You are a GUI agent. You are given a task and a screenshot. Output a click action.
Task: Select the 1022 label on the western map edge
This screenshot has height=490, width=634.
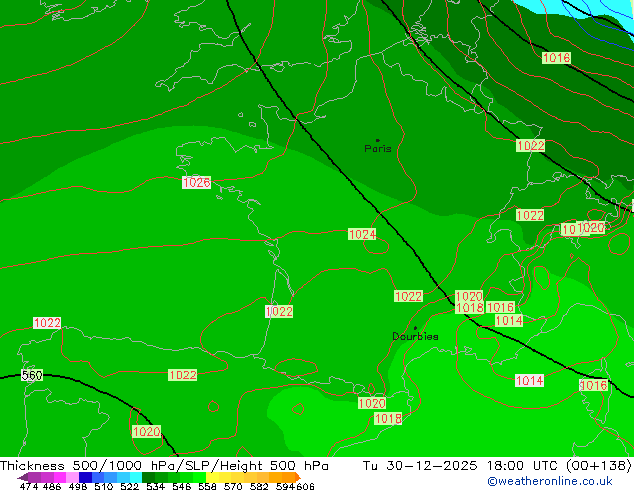pyautogui.click(x=47, y=323)
